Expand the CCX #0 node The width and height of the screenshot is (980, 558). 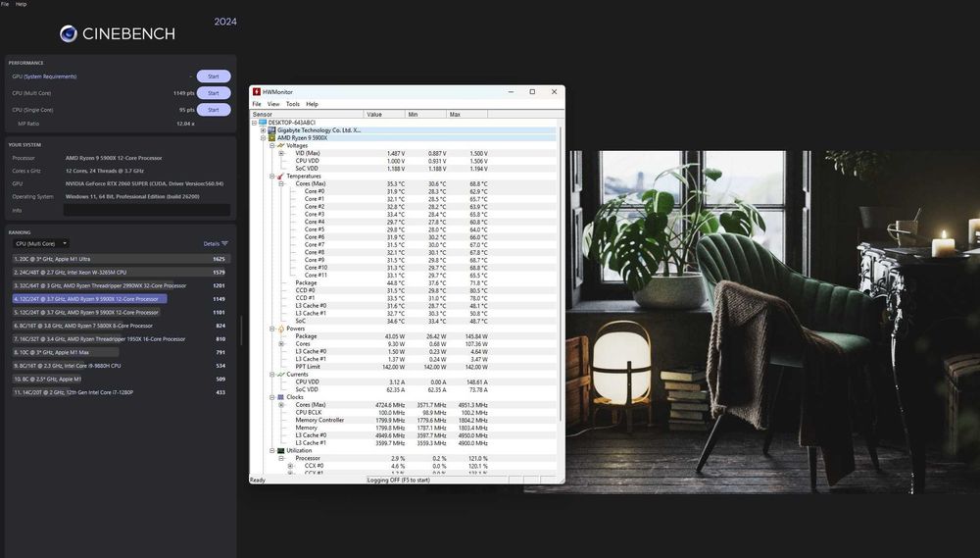click(290, 466)
